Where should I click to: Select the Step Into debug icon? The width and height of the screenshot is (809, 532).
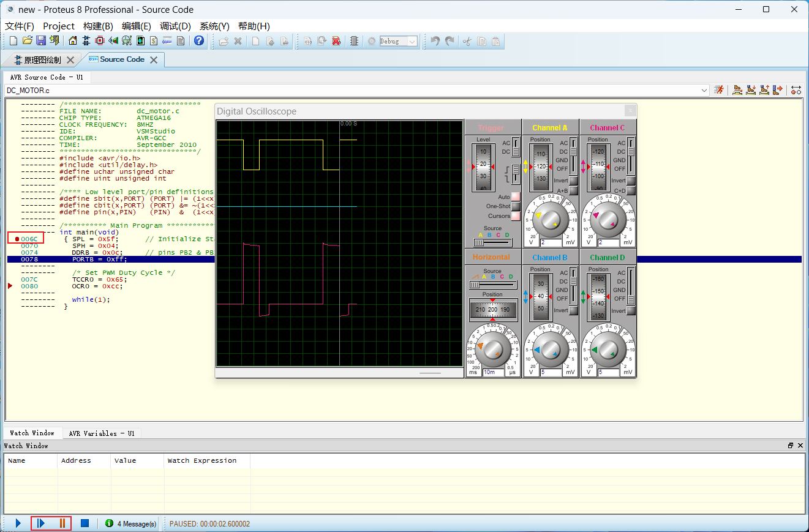point(751,90)
